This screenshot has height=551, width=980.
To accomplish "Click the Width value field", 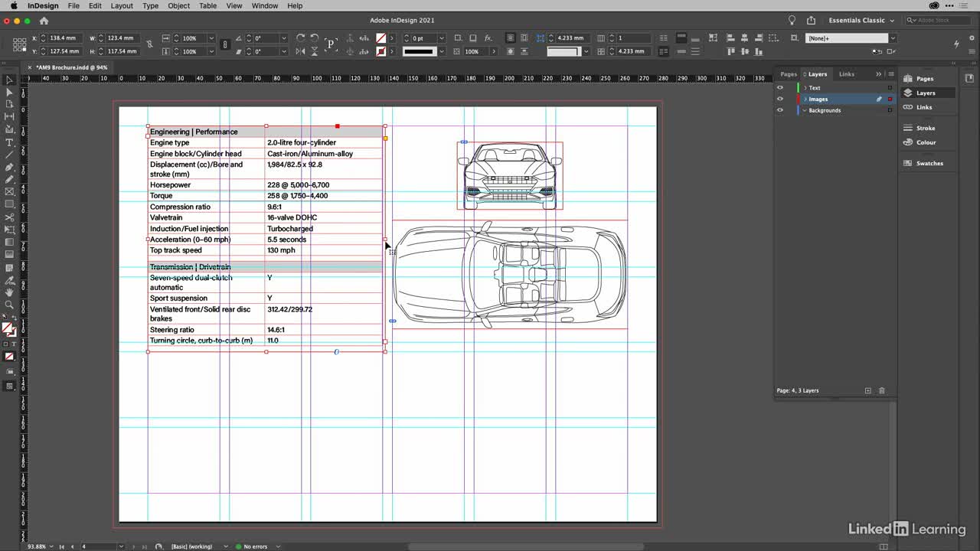I will (x=121, y=38).
